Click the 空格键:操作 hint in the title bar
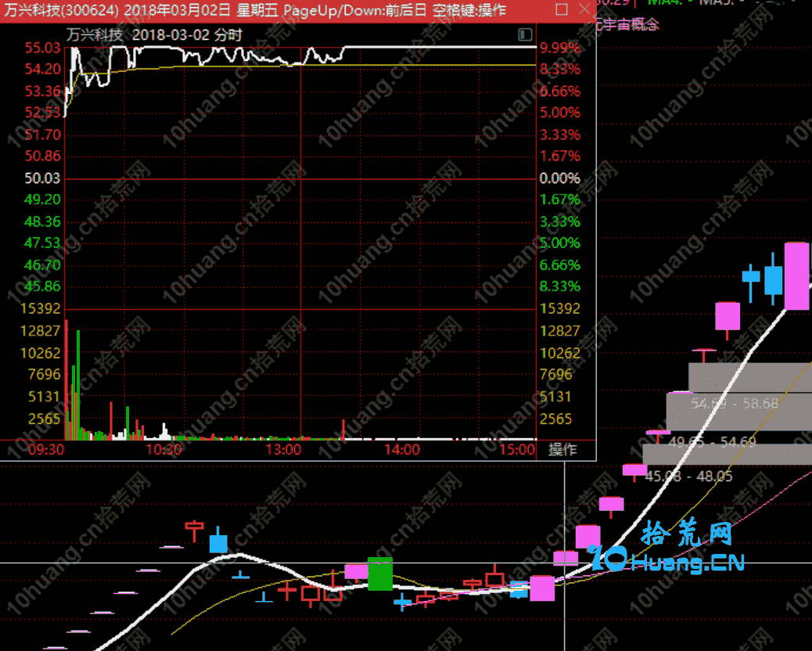The width and height of the screenshot is (812, 651). (469, 10)
